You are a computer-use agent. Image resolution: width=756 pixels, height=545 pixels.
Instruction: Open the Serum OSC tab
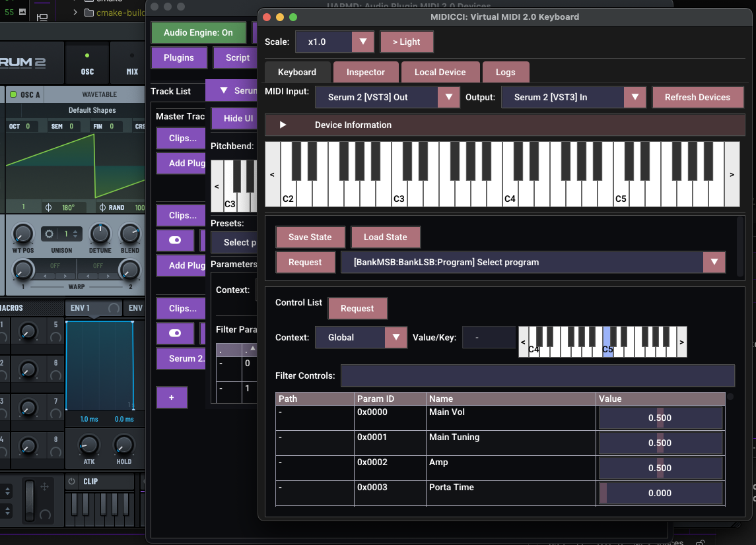(87, 63)
